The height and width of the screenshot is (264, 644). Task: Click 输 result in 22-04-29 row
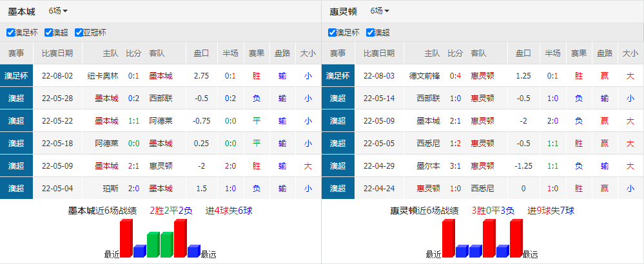tap(604, 166)
